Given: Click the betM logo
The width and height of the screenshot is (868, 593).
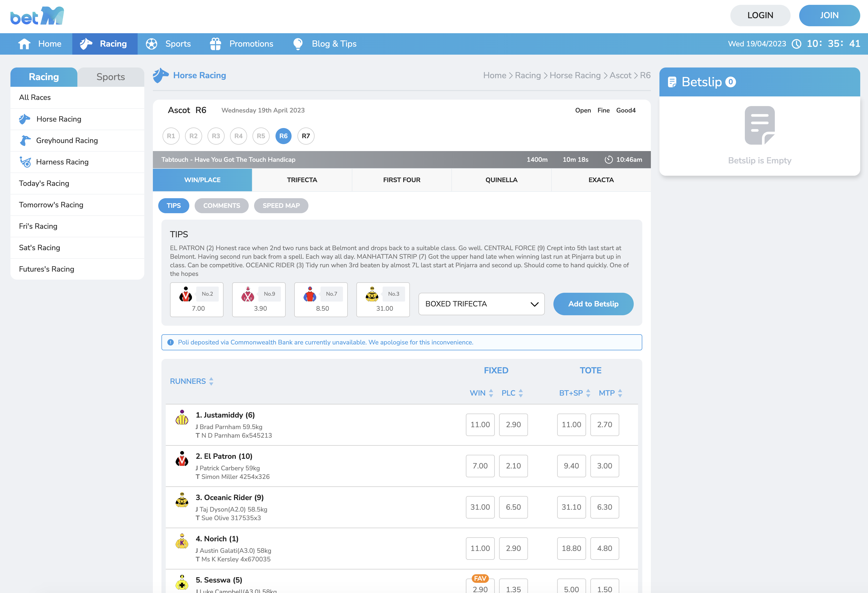Looking at the screenshot, I should tap(37, 16).
